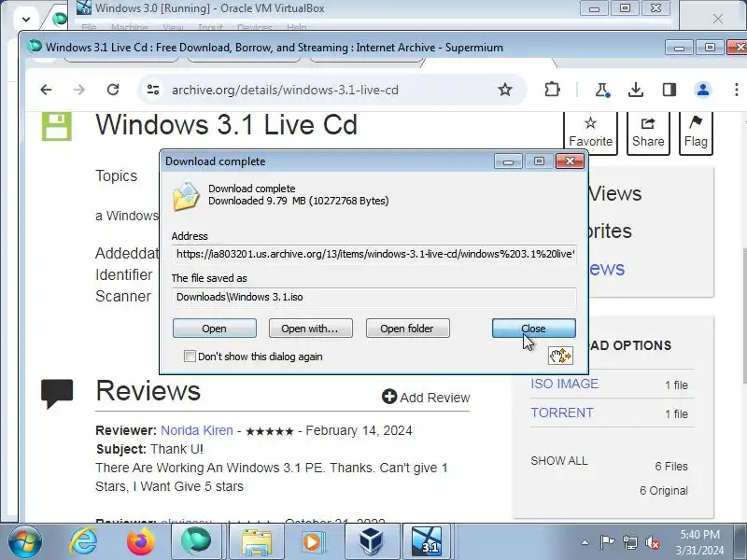747x560 pixels.
Task: Click the download Address field in dialog
Action: click(x=374, y=254)
